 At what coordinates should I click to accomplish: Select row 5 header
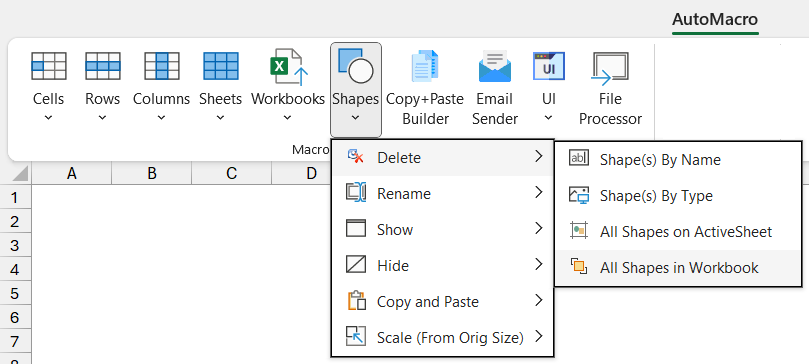click(14, 293)
